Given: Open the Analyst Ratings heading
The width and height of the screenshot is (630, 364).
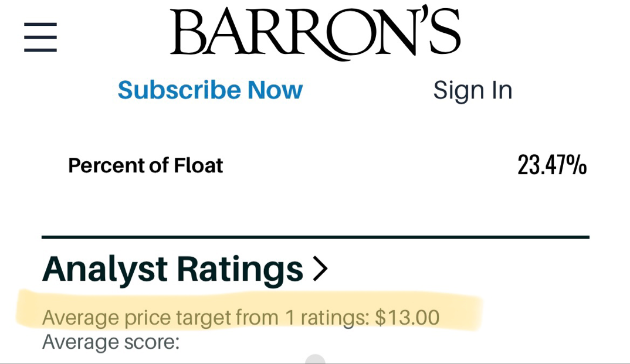Looking at the screenshot, I should click(173, 269).
